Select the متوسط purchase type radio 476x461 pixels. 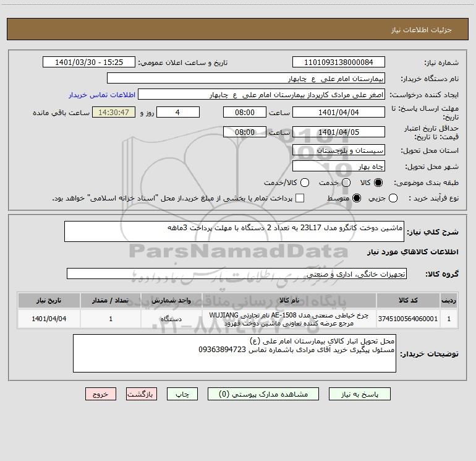coord(357,198)
